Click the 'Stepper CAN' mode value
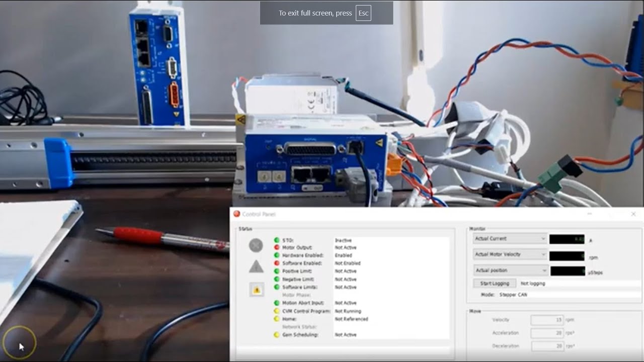The height and width of the screenshot is (362, 644). coord(513,295)
